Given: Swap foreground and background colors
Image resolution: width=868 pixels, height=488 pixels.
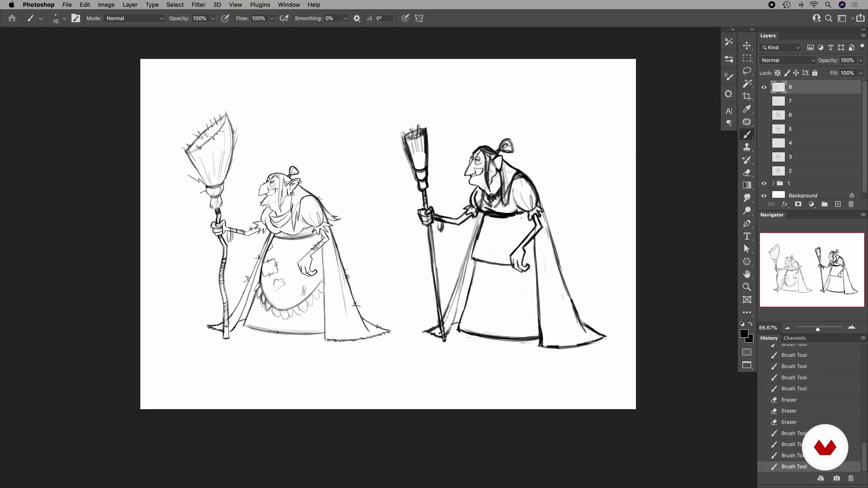Looking at the screenshot, I should [x=750, y=324].
